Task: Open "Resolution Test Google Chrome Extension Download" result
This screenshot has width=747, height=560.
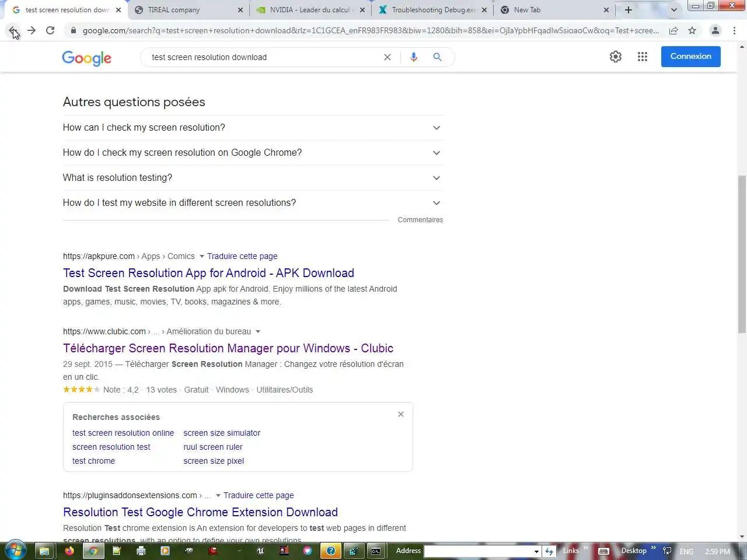Action: (x=200, y=512)
